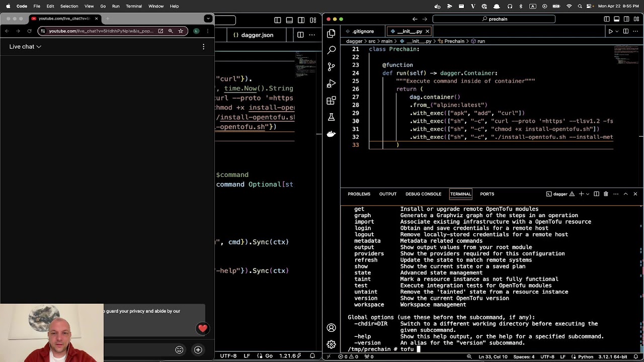Change Python interpreter 3.12.1 64-bit

click(612, 356)
